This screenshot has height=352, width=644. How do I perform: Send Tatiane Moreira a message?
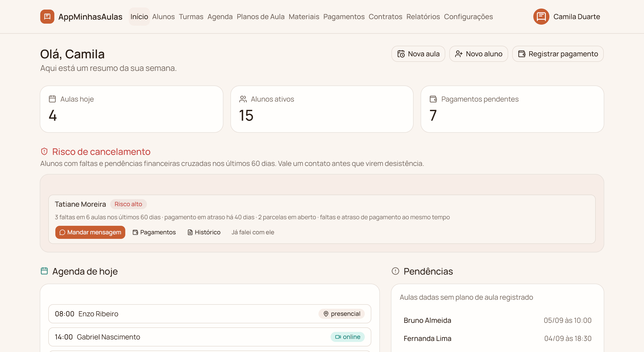pyautogui.click(x=90, y=232)
